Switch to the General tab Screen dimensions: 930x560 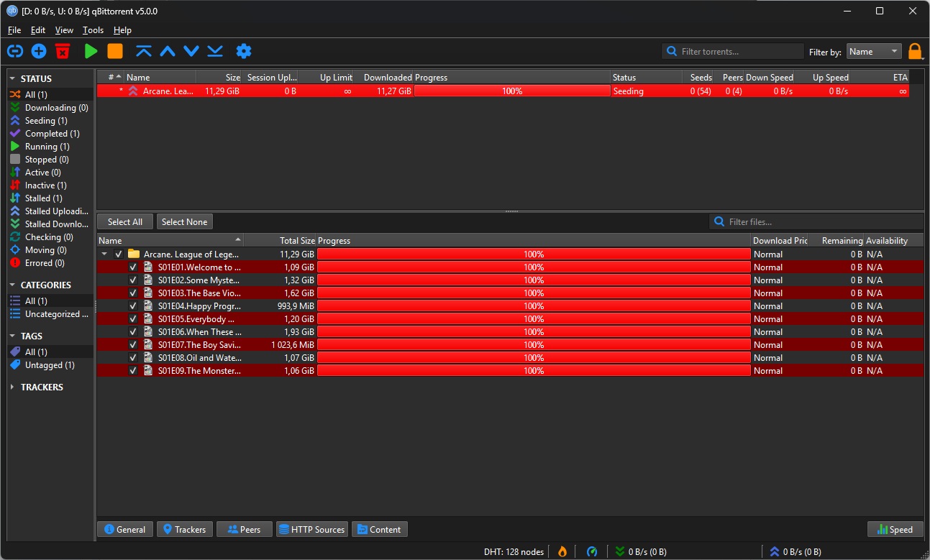tap(125, 530)
